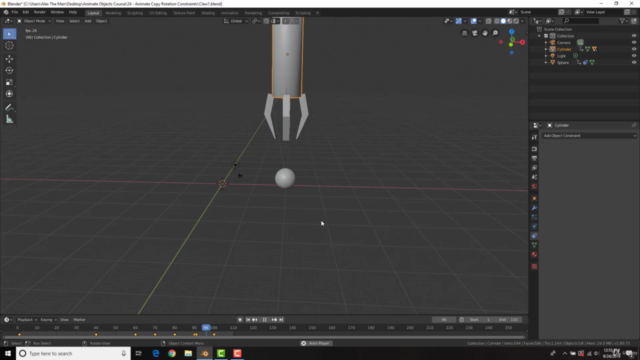The height and width of the screenshot is (360, 640).
Task: Select the Transform tool
Action: click(9, 94)
